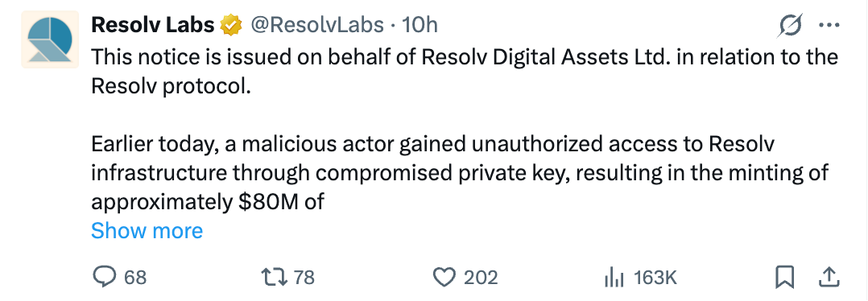The height and width of the screenshot is (301, 868).
Task: Click the 10h timestamp link
Action: (420, 25)
